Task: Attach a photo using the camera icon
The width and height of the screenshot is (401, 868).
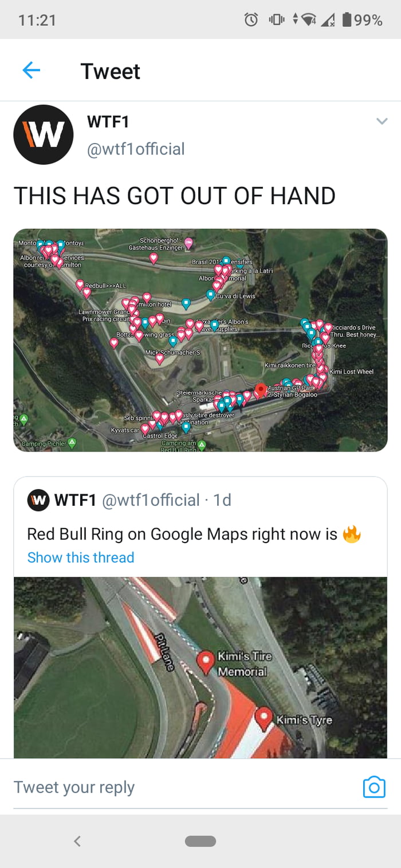Action: tap(374, 787)
